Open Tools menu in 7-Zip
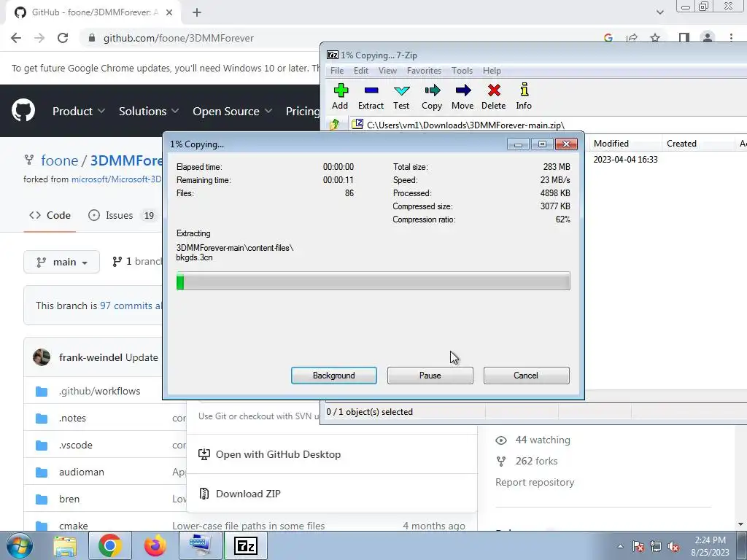 pyautogui.click(x=462, y=71)
